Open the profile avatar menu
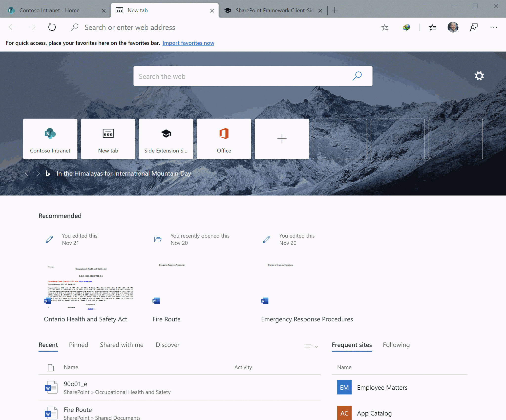506x420 pixels. pyautogui.click(x=453, y=27)
